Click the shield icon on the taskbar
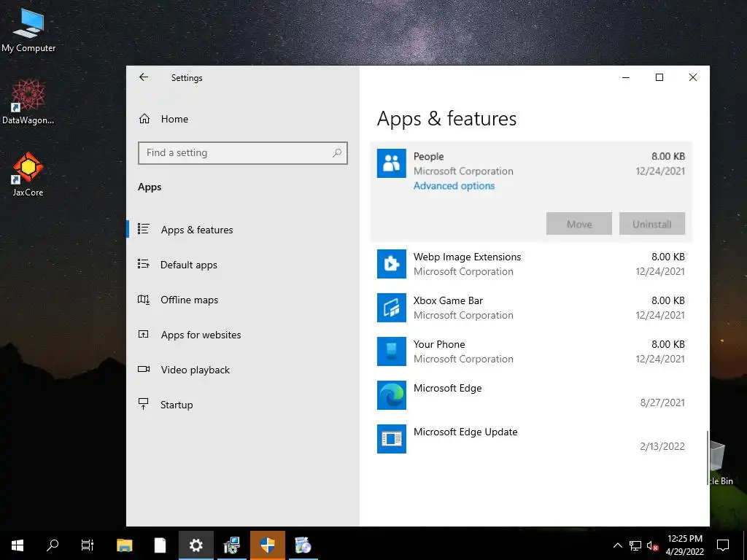 (x=267, y=545)
